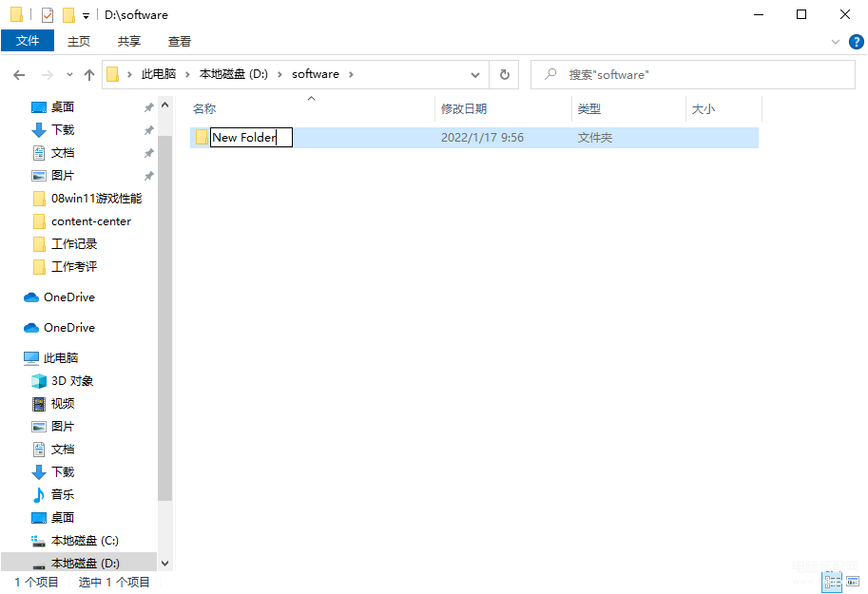Click the pin icon beside quick access 图片
The height and width of the screenshot is (594, 868).
(149, 176)
